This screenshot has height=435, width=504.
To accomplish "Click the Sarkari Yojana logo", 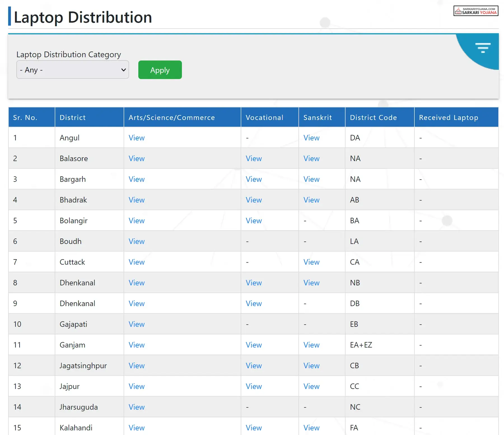I will point(475,11).
